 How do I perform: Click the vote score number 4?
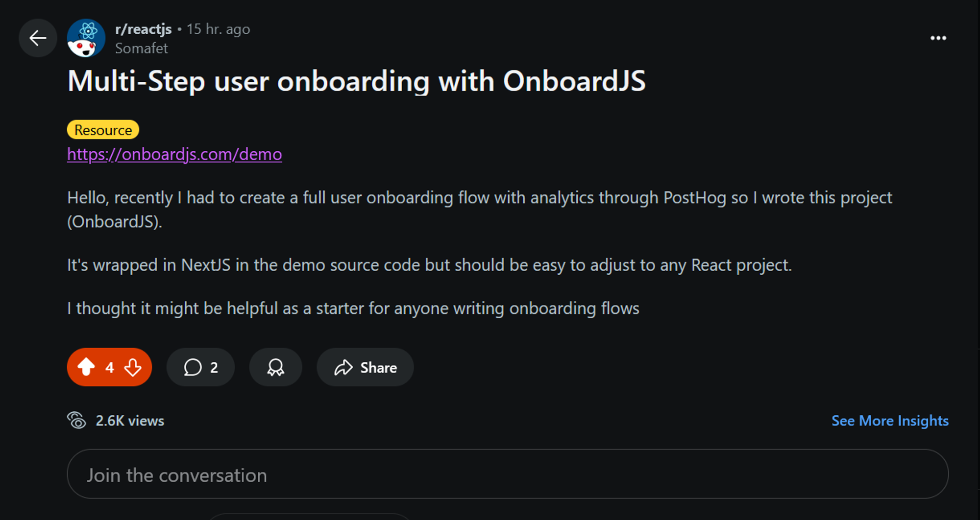(110, 367)
